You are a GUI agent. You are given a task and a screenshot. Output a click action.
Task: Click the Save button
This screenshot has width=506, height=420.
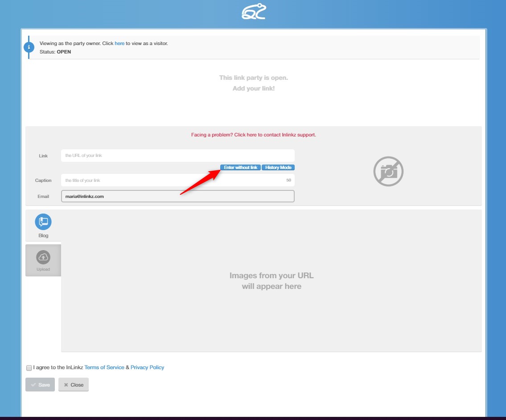pos(40,384)
